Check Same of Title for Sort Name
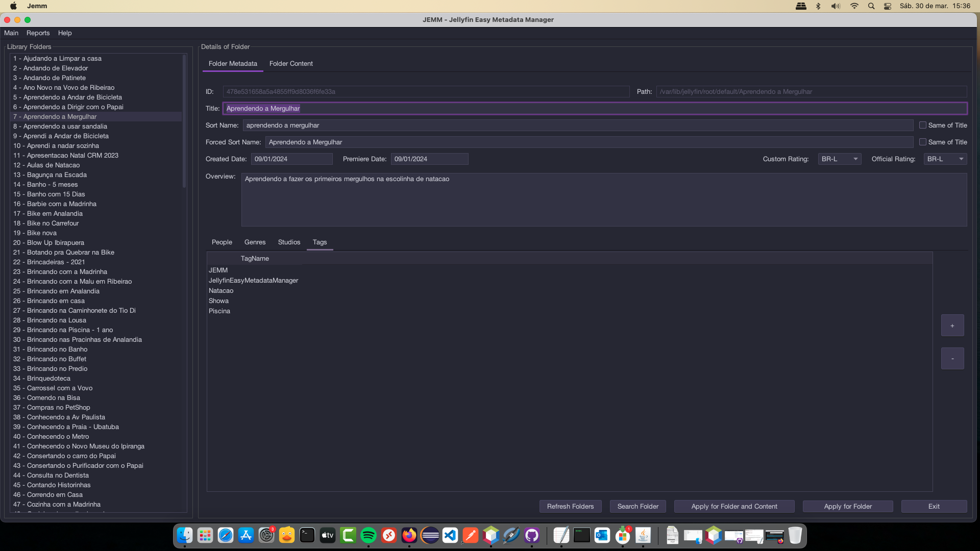The width and height of the screenshot is (980, 551). pos(923,126)
